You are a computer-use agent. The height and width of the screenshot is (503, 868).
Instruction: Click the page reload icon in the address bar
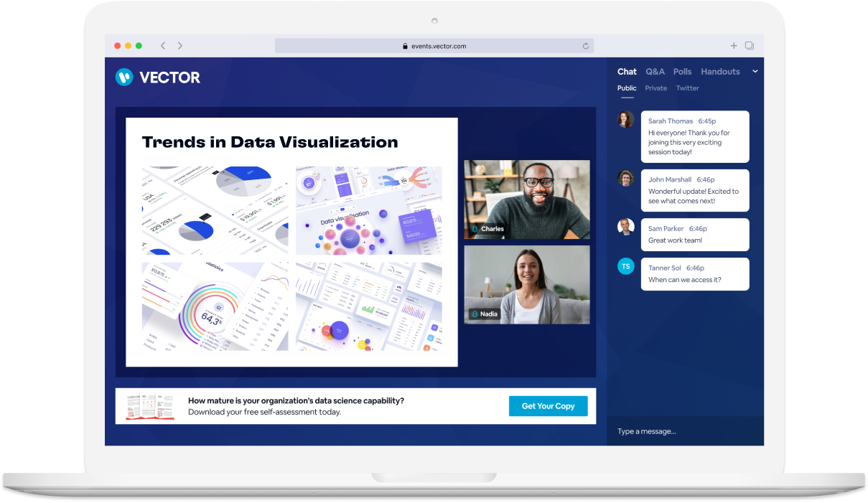coord(585,45)
